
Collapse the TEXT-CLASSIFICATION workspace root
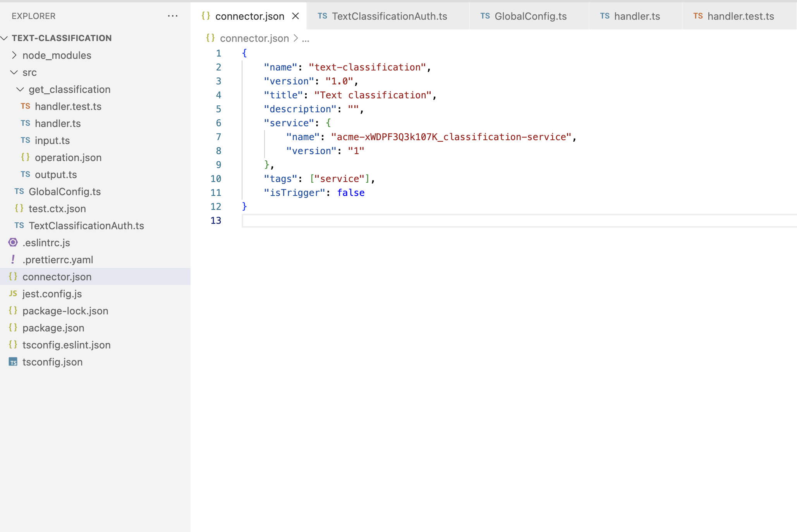click(5, 38)
